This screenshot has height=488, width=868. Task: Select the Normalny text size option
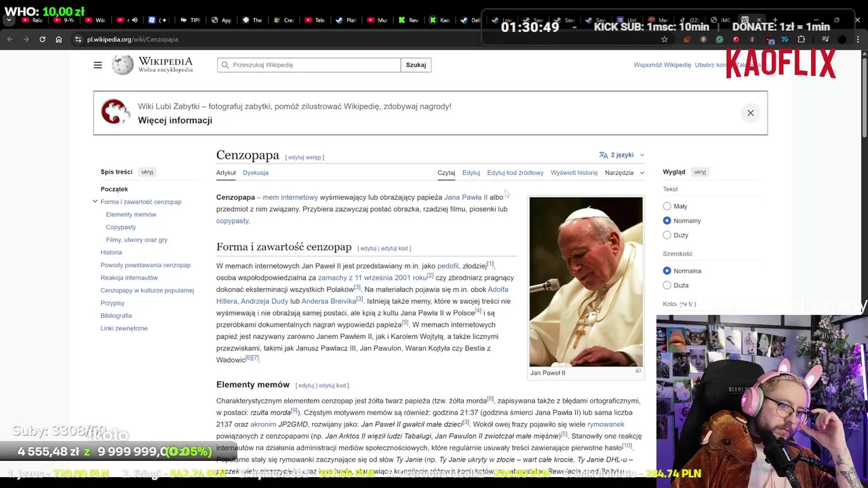[667, 220]
